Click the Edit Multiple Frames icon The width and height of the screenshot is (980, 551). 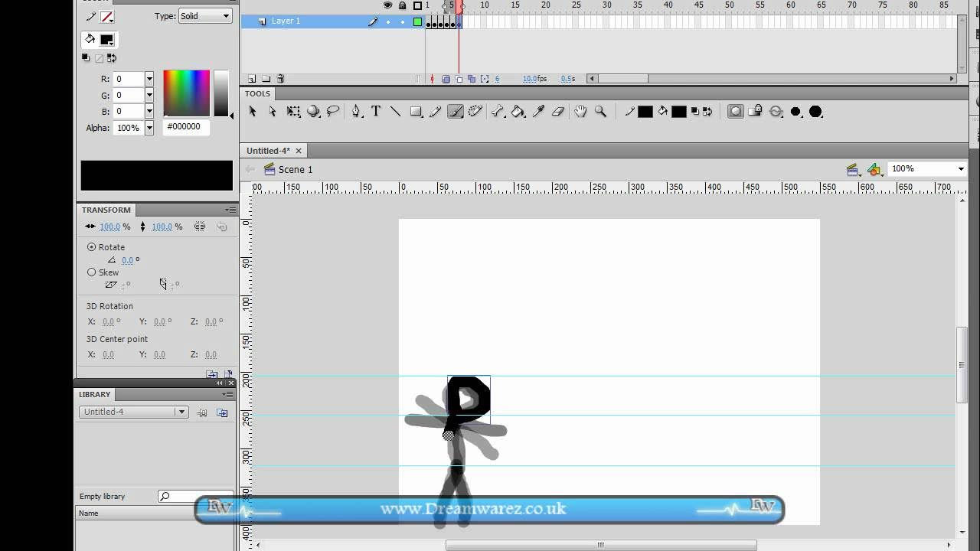(x=472, y=79)
